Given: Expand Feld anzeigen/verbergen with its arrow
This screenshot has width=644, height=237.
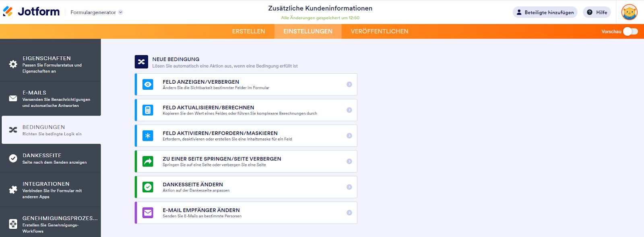Looking at the screenshot, I should point(349,84).
